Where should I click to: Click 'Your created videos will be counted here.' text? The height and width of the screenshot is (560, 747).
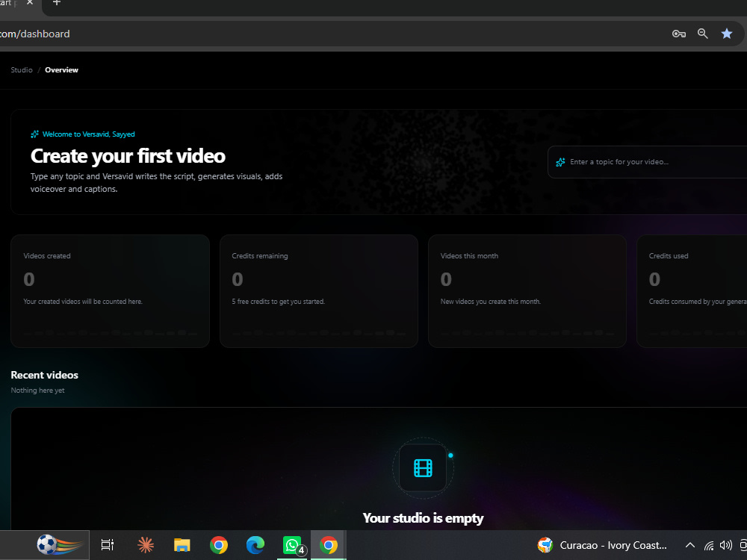(x=83, y=302)
